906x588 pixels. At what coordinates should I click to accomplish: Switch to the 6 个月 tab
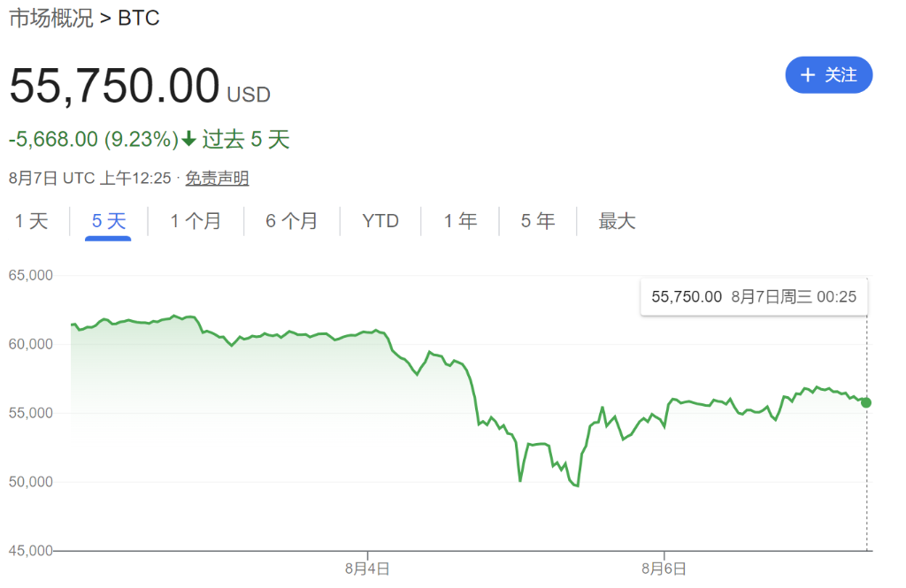pos(291,221)
